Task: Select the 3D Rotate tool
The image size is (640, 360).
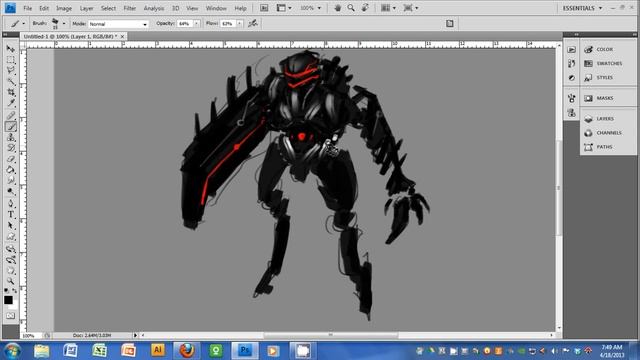Action: point(11,249)
